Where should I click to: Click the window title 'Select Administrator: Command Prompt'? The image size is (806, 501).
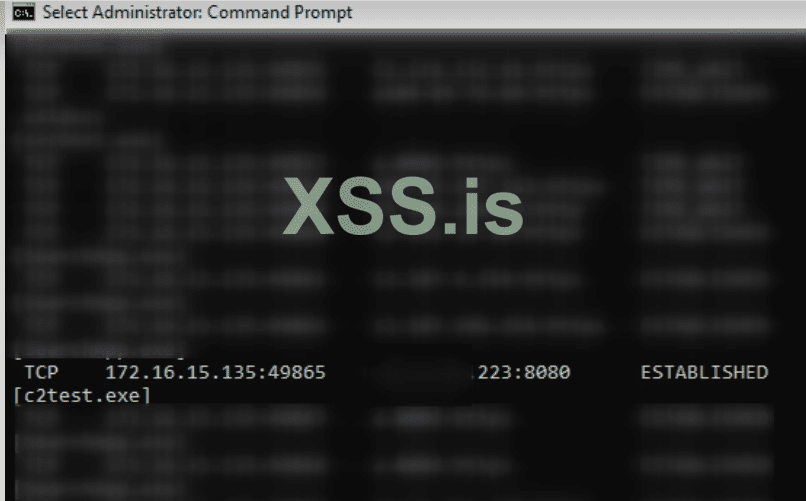197,12
